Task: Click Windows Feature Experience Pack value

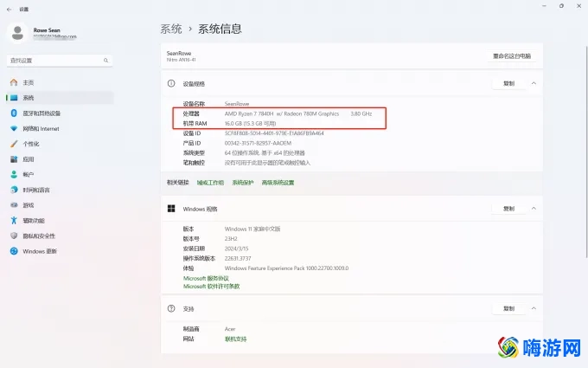Action: pos(286,268)
